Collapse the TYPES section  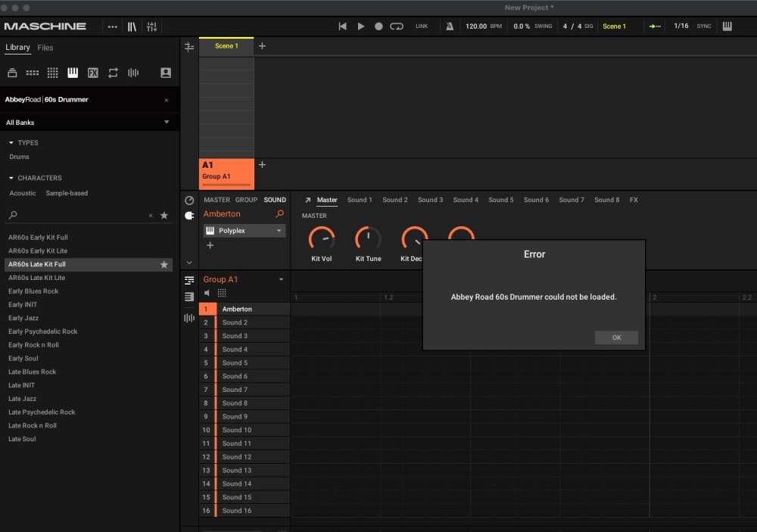pos(11,142)
